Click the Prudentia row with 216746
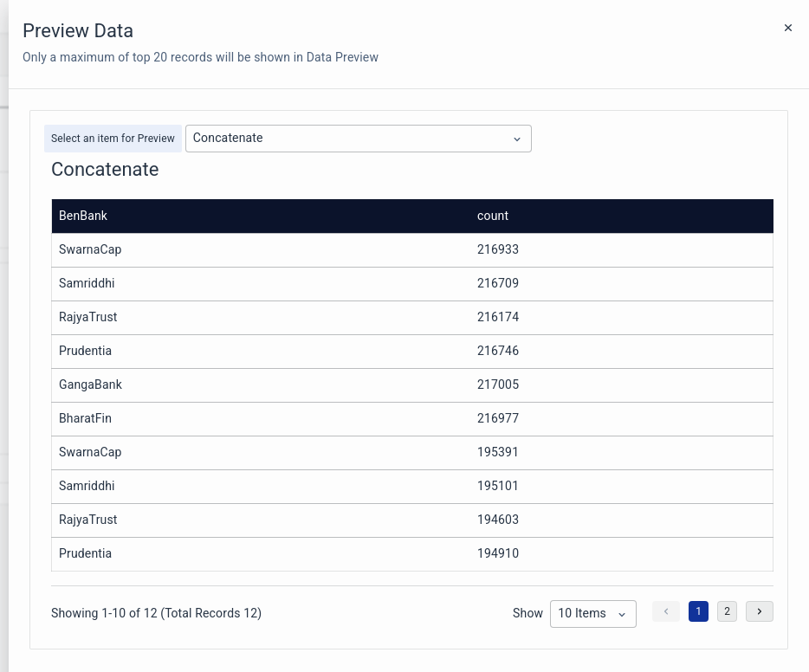Screen dimensions: 809x672 coord(85,351)
